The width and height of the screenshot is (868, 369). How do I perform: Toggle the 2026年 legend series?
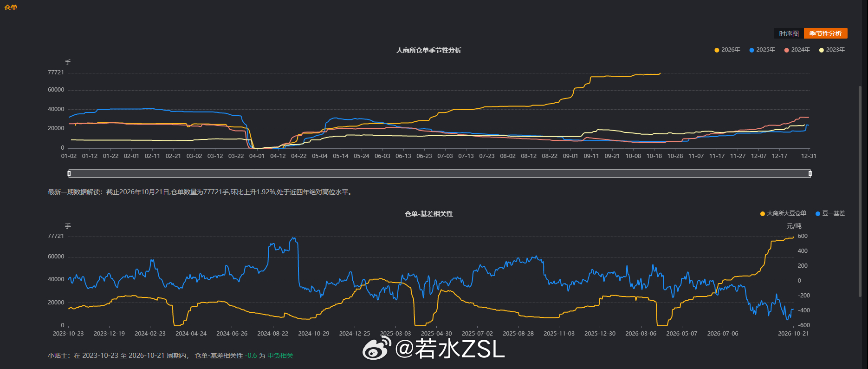pos(727,50)
